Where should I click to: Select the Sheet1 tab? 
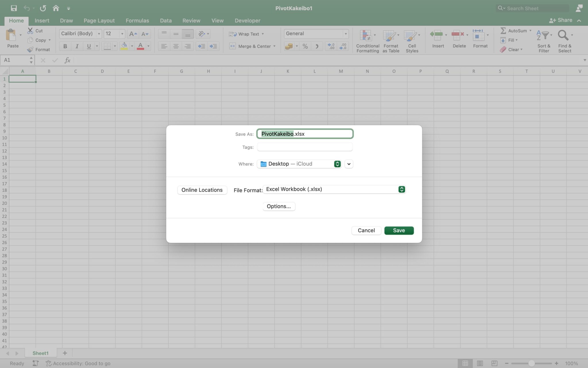pyautogui.click(x=40, y=353)
